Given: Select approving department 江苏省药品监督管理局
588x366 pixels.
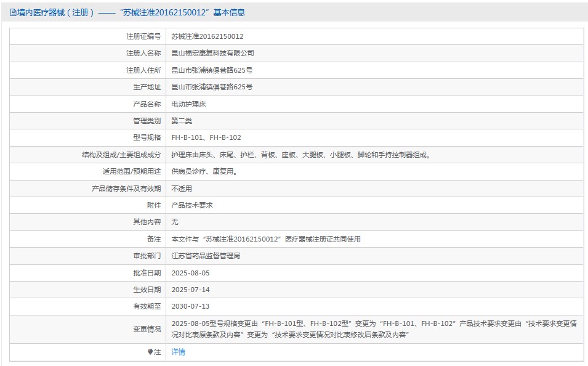Looking at the screenshot, I should coord(206,256).
